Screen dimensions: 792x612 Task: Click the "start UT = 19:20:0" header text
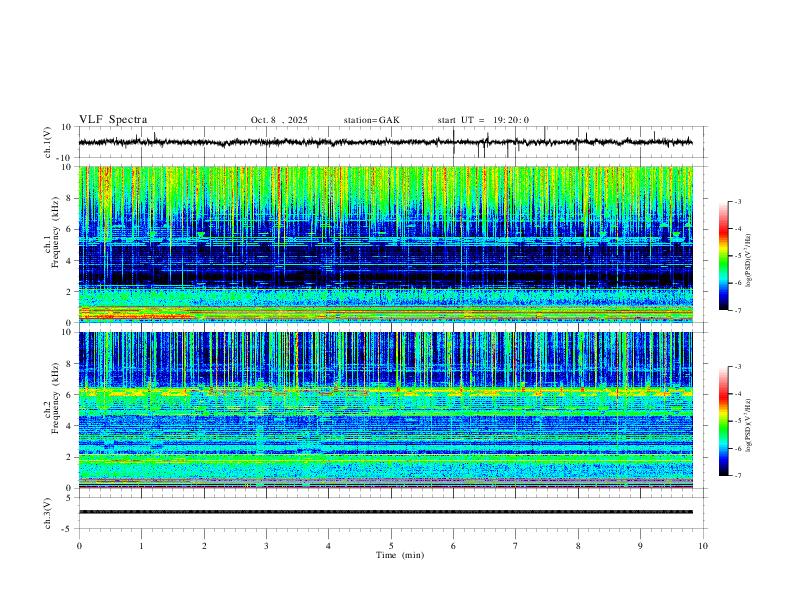tap(483, 120)
